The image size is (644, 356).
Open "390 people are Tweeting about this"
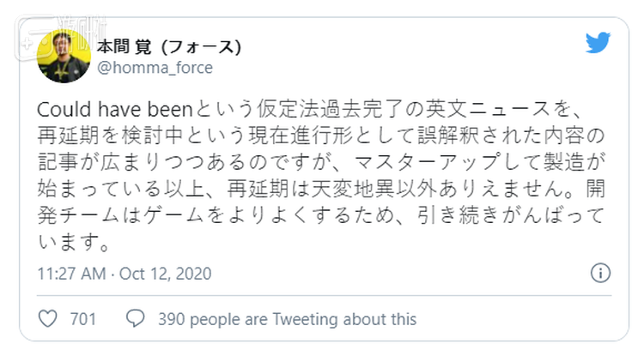point(287,319)
